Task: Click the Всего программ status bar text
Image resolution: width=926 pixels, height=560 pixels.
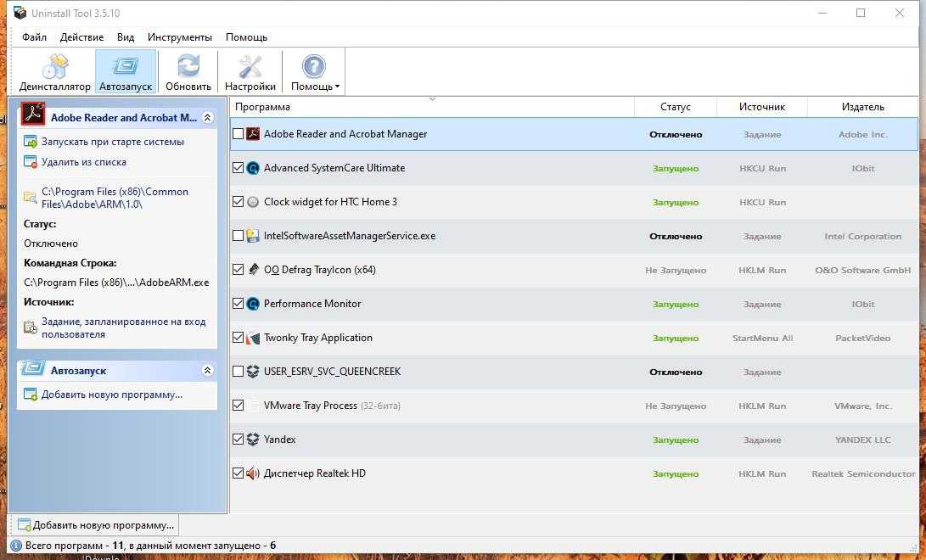Action: [x=150, y=546]
